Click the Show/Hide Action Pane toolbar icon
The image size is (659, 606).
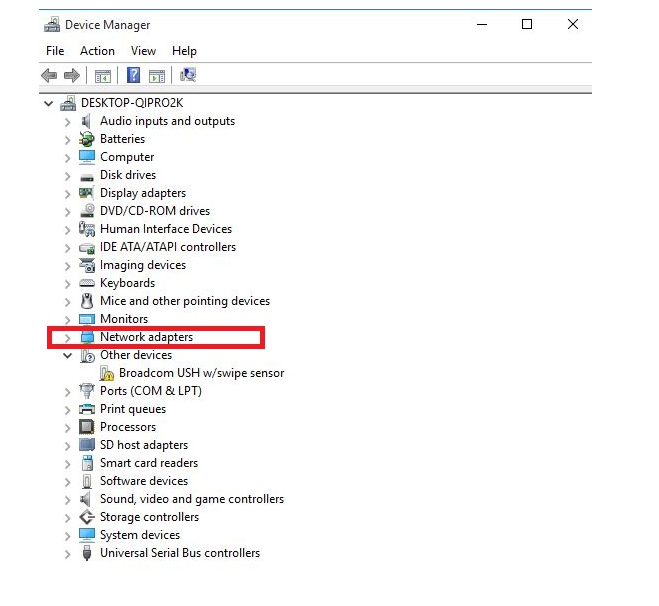[157, 76]
